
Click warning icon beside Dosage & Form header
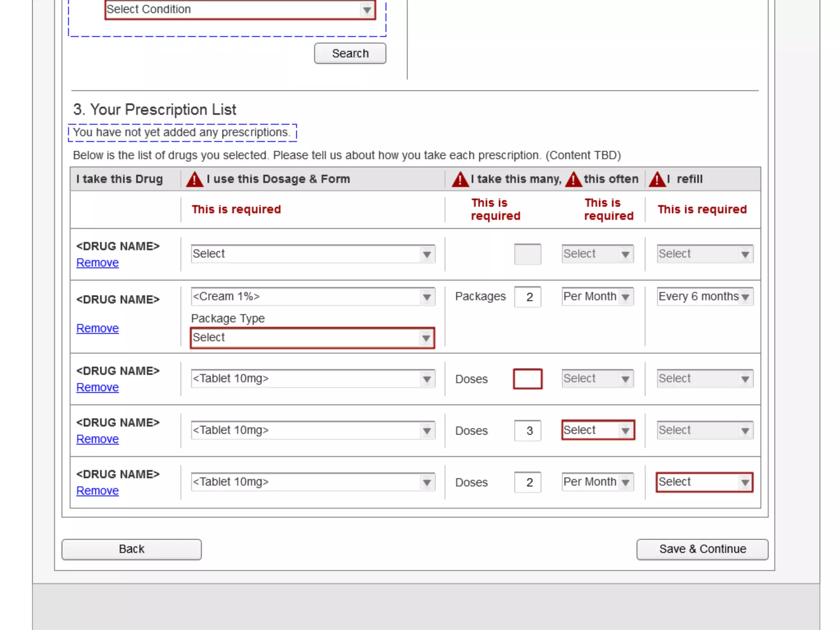tap(194, 180)
